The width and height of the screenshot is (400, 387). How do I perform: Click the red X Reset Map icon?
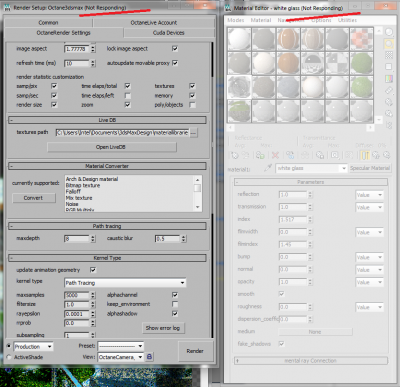tap(275, 155)
